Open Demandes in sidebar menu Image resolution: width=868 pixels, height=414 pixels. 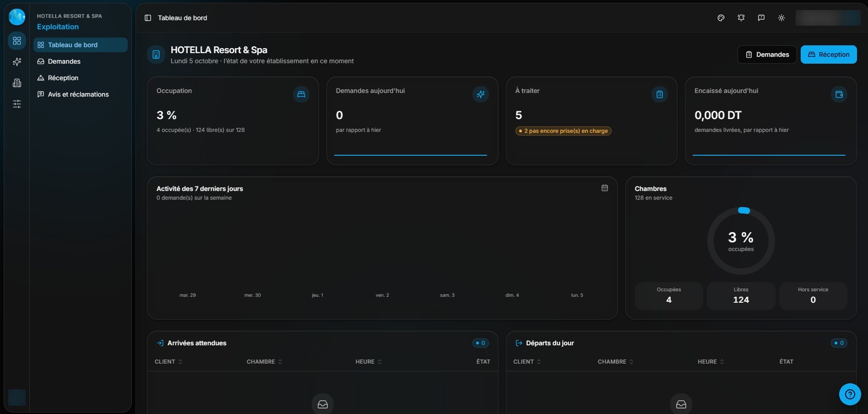[x=81, y=61]
